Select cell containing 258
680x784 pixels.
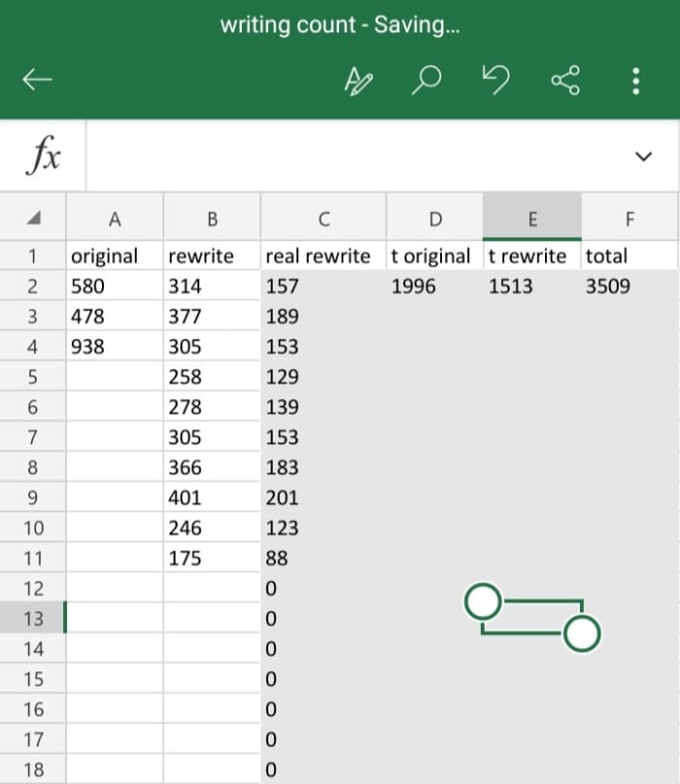(x=212, y=377)
